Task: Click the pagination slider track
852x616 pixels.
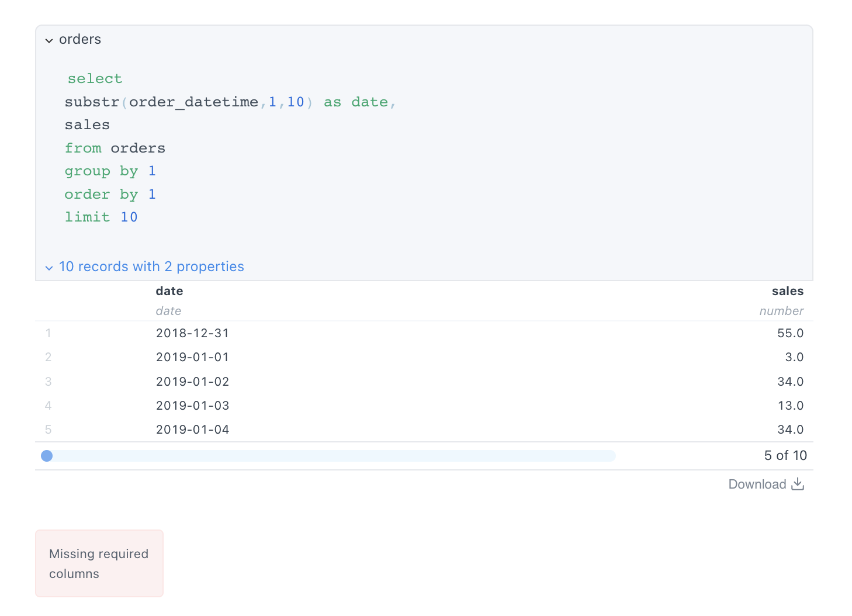Action: (x=328, y=456)
